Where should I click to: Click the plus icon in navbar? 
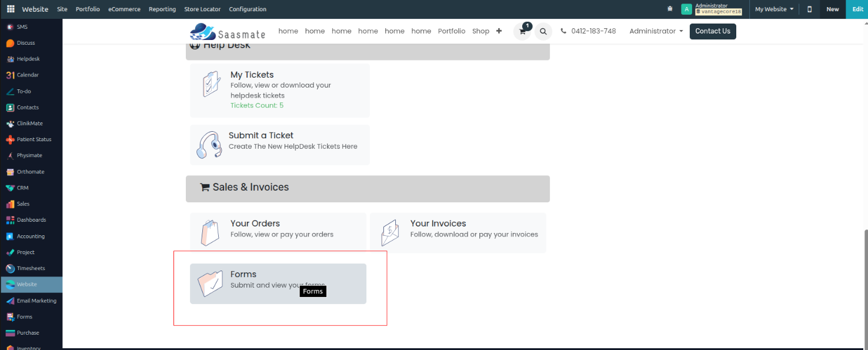tap(499, 31)
